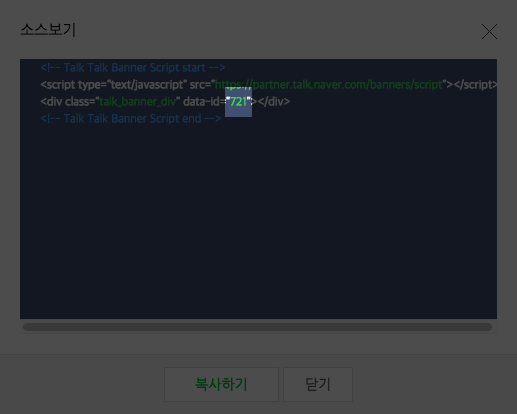Click the partner.talk.naver.com script URL
517x414 pixels.
click(x=329, y=85)
